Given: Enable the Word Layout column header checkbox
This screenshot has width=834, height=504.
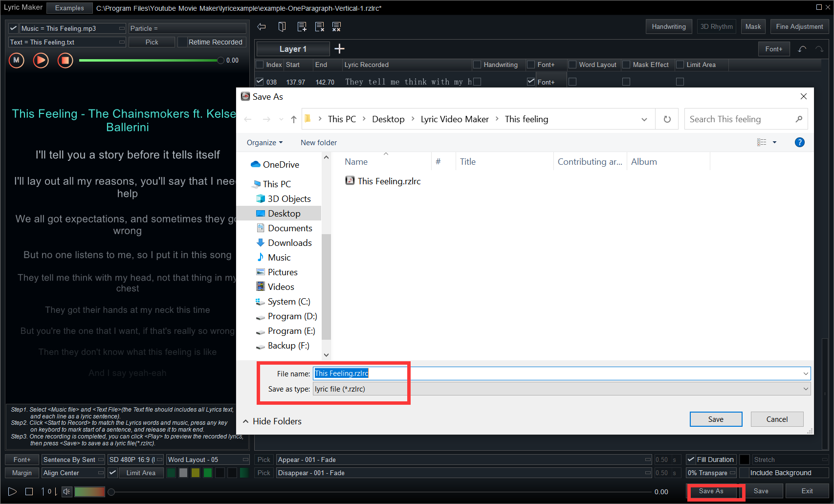Looking at the screenshot, I should (x=572, y=65).
